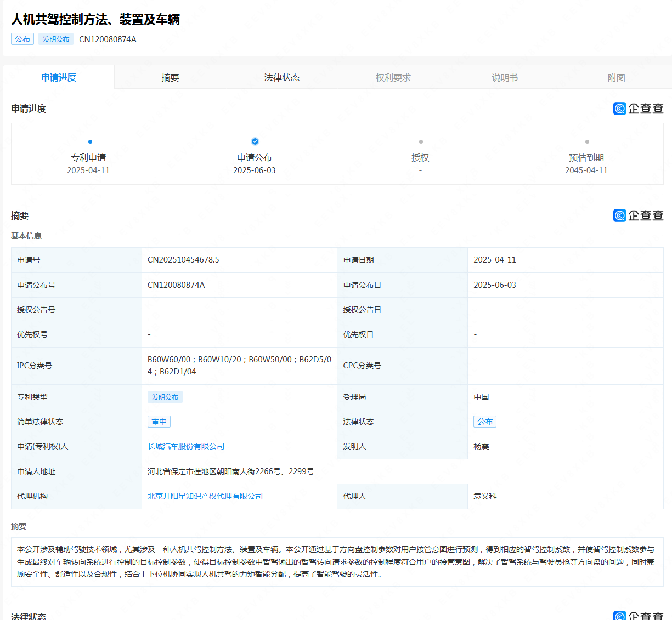Screen dimensions: 672x620
Task: Click the checkmark marker for 申请公布 step
Action: [x=255, y=141]
